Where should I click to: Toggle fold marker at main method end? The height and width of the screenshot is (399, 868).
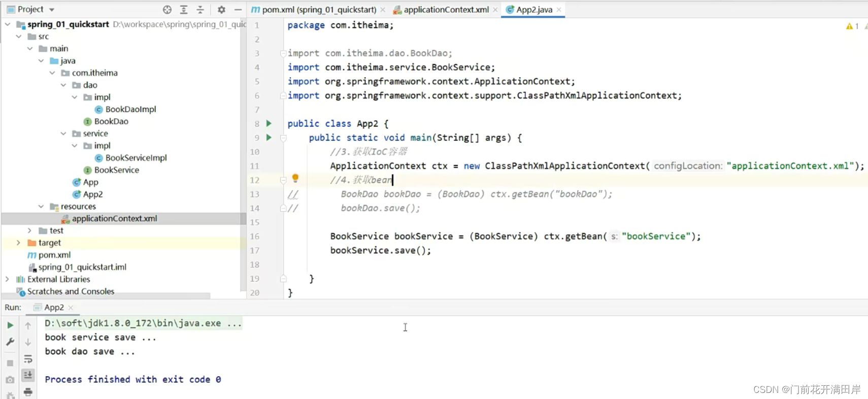(x=283, y=279)
